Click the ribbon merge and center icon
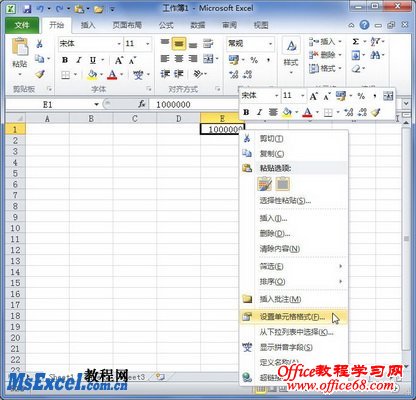The height and width of the screenshot is (400, 416). tap(208, 59)
